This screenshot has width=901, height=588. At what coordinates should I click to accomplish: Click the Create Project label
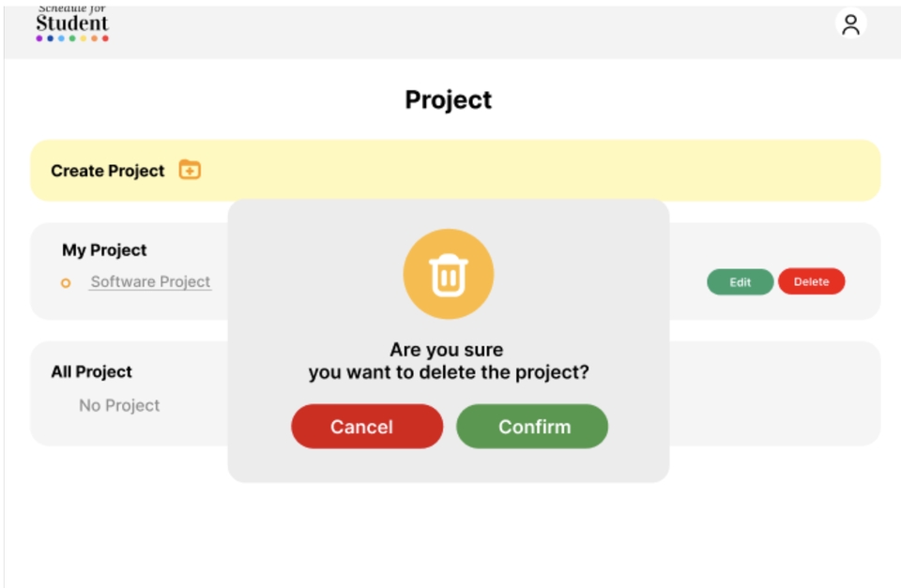[107, 171]
